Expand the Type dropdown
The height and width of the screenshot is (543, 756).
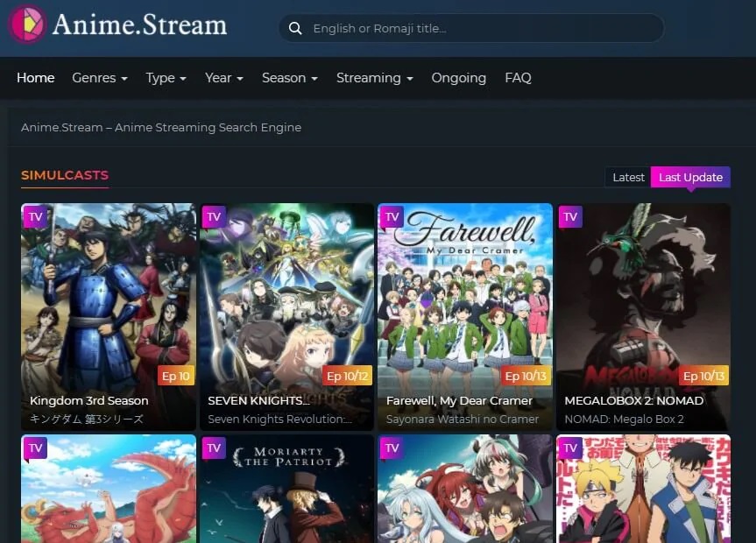click(x=166, y=78)
